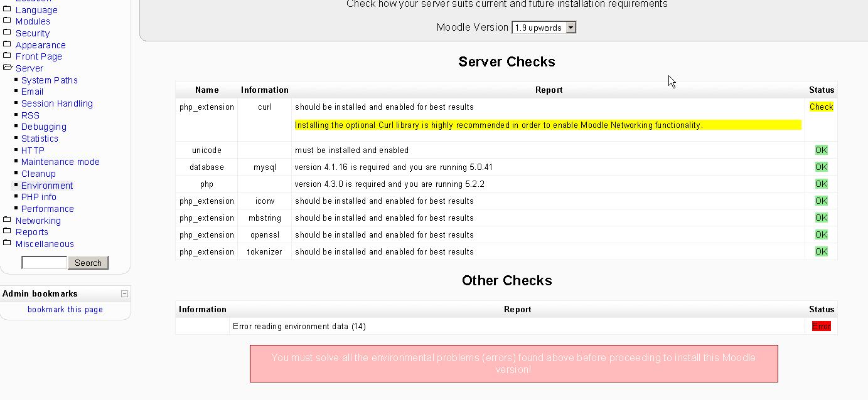The height and width of the screenshot is (400, 868).
Task: Open the Server settings link
Action: click(x=29, y=68)
